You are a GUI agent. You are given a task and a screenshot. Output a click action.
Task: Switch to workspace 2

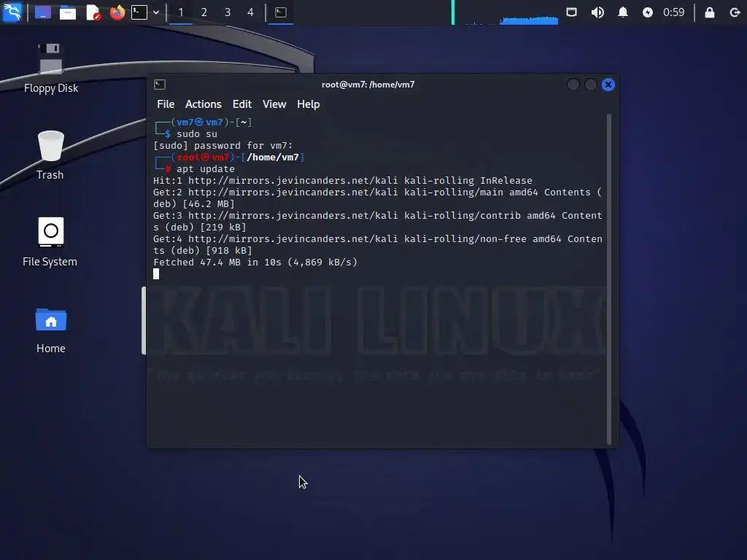pyautogui.click(x=204, y=12)
